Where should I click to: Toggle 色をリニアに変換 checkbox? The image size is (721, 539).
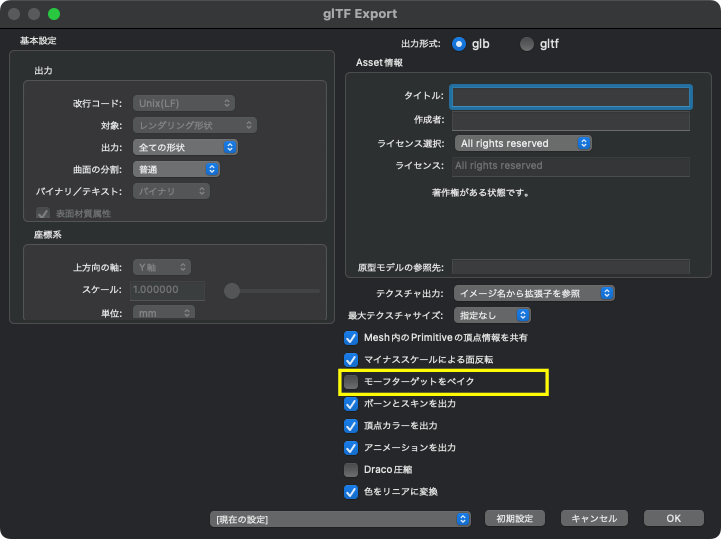pos(351,492)
